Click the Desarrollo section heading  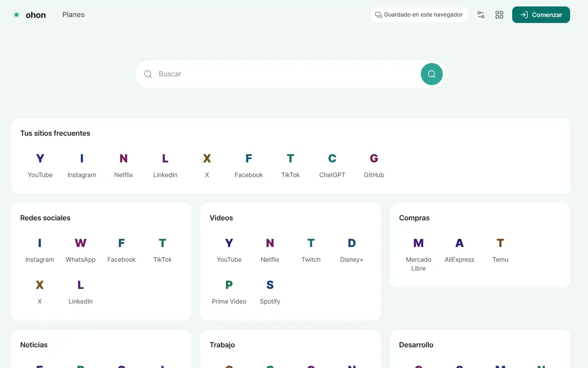[416, 345]
